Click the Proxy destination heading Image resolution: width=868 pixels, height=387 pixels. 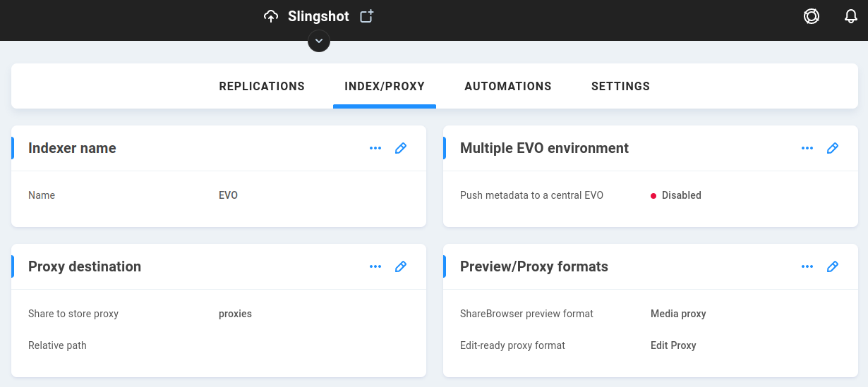(x=85, y=266)
